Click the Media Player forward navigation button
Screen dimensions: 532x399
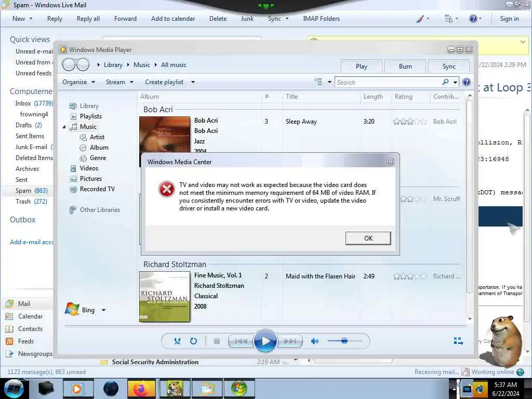click(83, 64)
